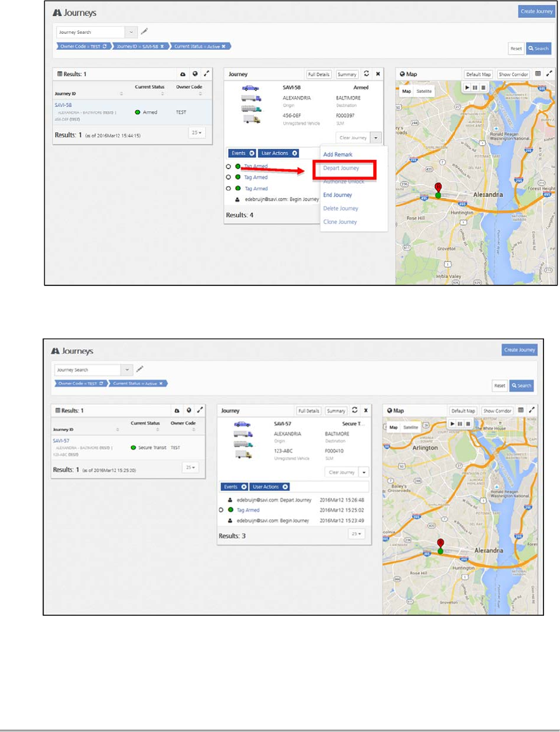
Task: Remove the User Actions filter tag in SAVI-58 journey
Action: [294, 153]
